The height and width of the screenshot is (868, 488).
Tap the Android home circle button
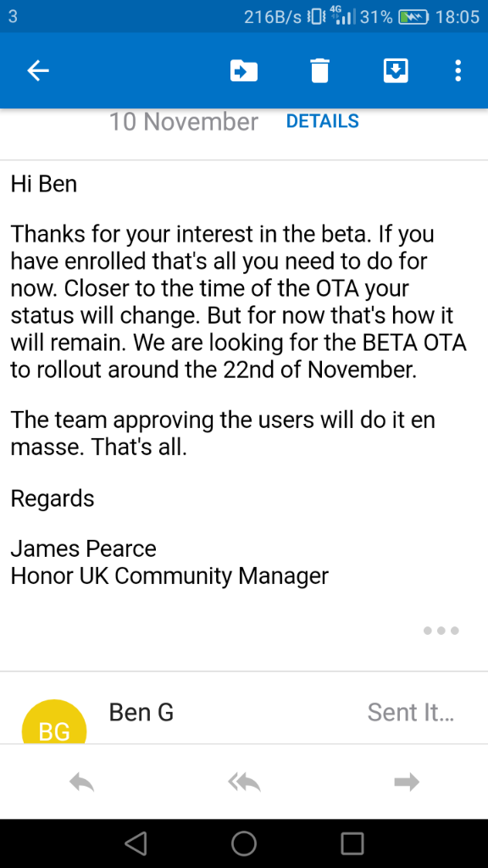click(x=244, y=843)
